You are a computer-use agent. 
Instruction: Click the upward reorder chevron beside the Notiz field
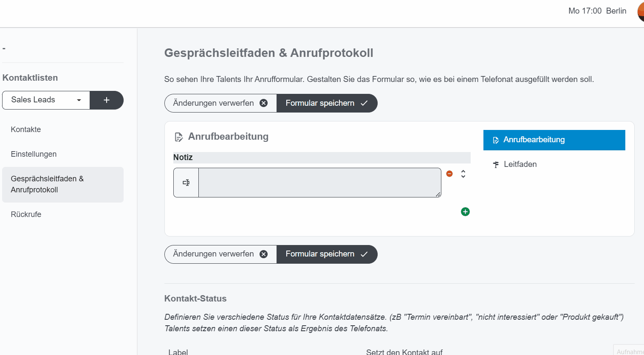coord(463,171)
